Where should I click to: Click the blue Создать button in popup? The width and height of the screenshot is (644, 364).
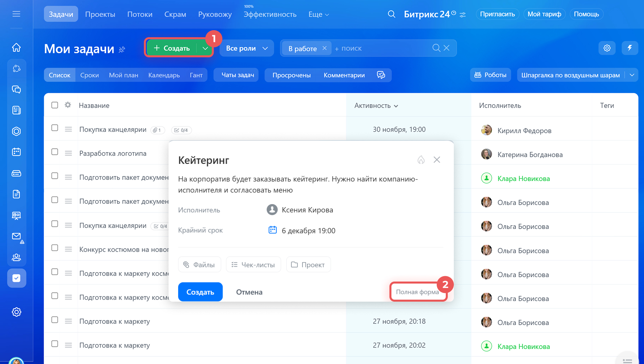pos(200,292)
